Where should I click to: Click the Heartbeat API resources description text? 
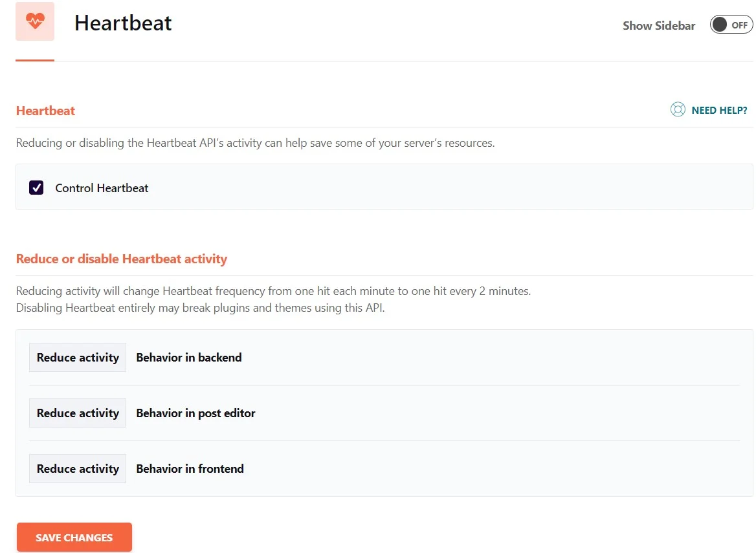click(255, 143)
